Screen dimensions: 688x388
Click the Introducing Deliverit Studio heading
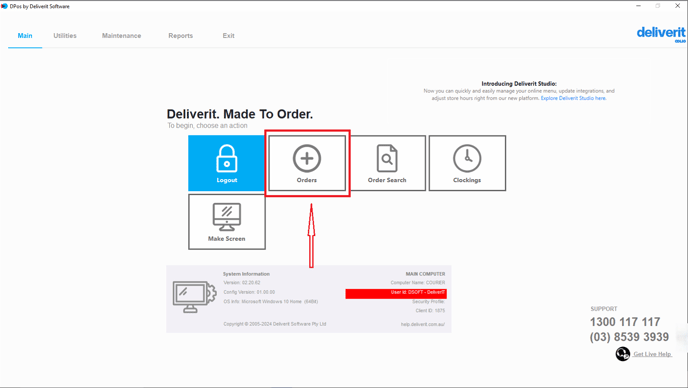(x=519, y=83)
